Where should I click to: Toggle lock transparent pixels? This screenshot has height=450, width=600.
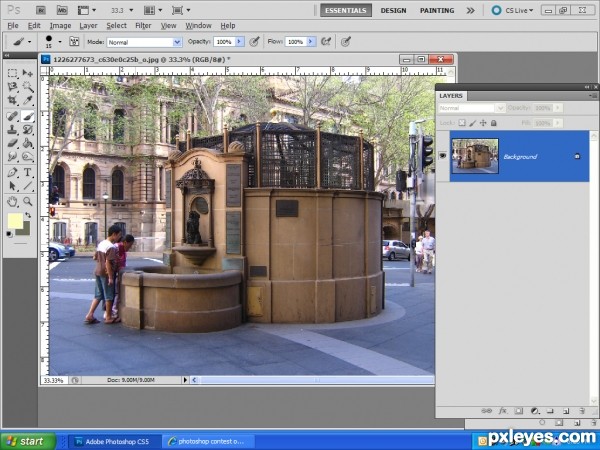pos(462,123)
